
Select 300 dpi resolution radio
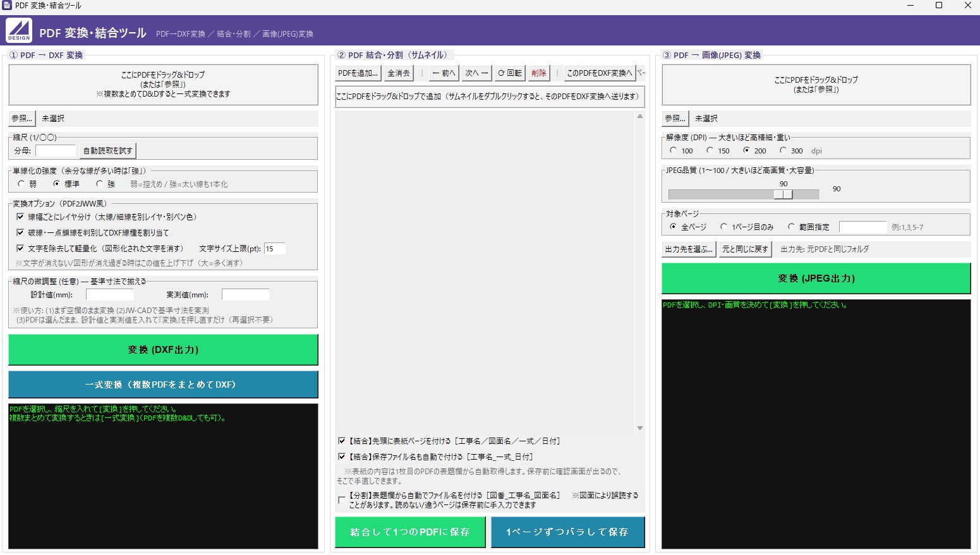coord(783,150)
